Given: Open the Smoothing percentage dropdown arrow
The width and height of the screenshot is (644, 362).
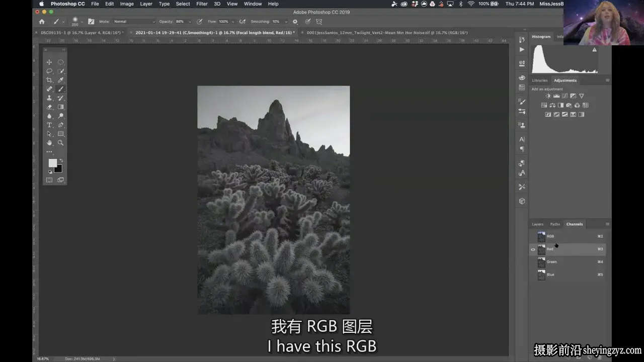Looking at the screenshot, I should [x=286, y=22].
